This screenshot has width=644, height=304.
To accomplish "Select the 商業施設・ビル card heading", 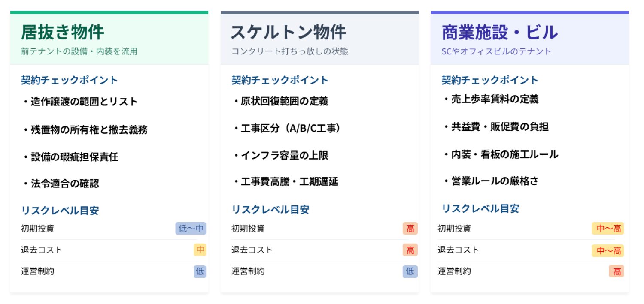I will [500, 33].
